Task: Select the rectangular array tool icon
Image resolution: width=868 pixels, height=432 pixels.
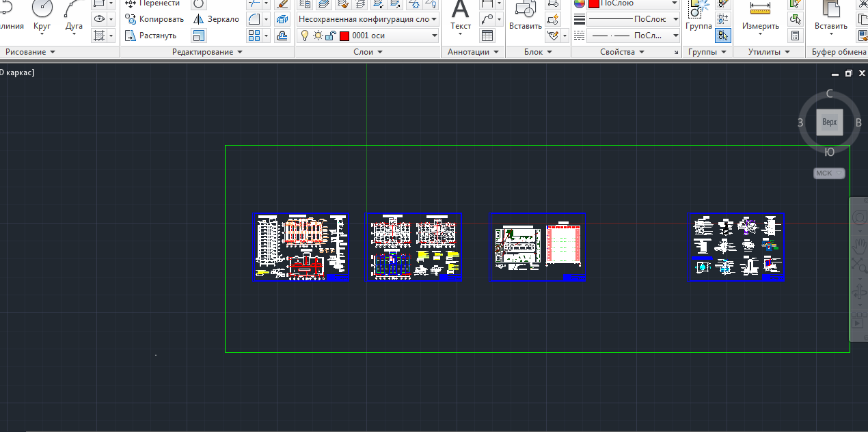Action: (254, 35)
